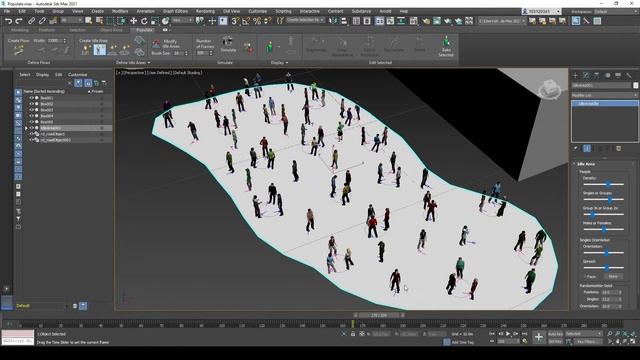Click Add Time Tag in status bar
Viewport: 640px width, 360px height.
(x=462, y=342)
